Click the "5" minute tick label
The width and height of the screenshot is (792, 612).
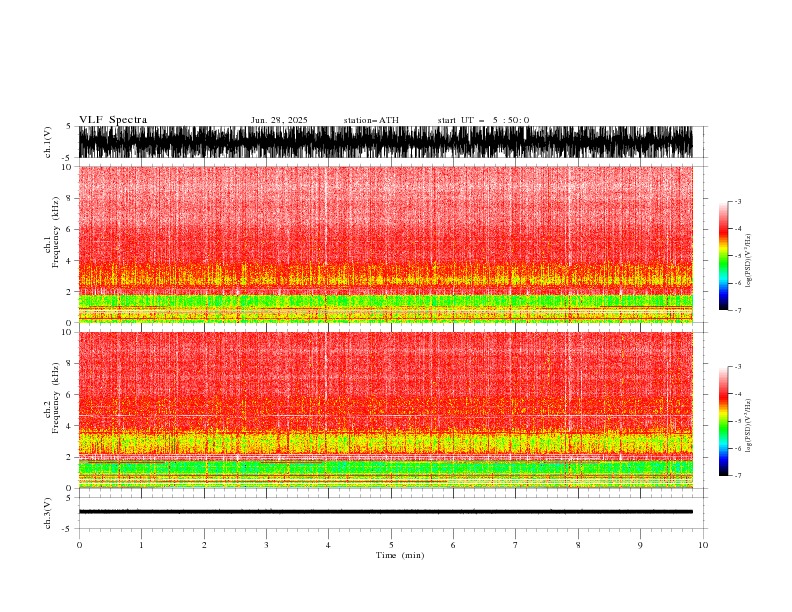point(391,545)
